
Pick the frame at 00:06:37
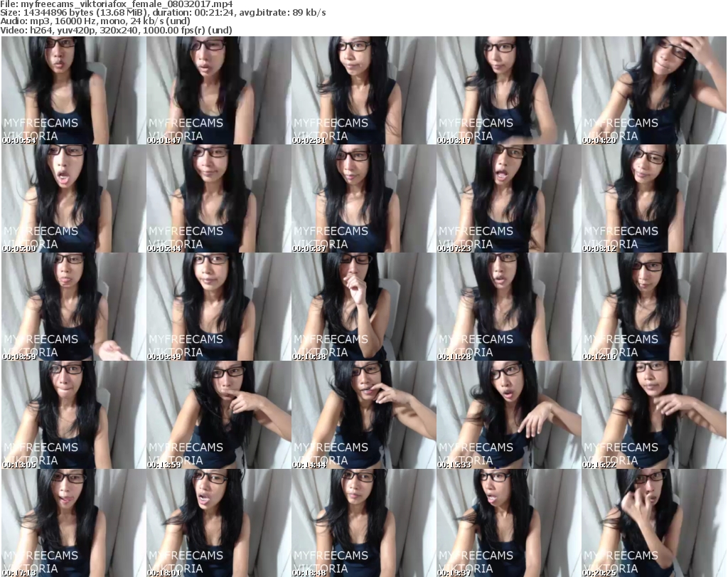pos(363,198)
